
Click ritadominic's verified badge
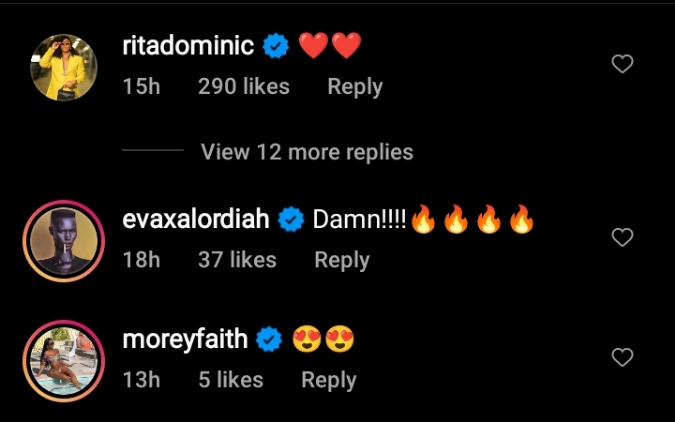[275, 46]
